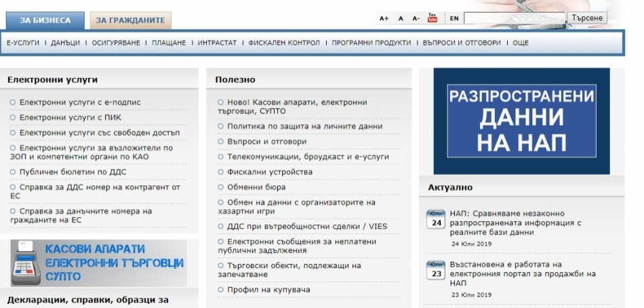The width and height of the screenshot is (644, 308).
Task: Open the ПЛАЩАНЕ menu
Action: coord(169,43)
